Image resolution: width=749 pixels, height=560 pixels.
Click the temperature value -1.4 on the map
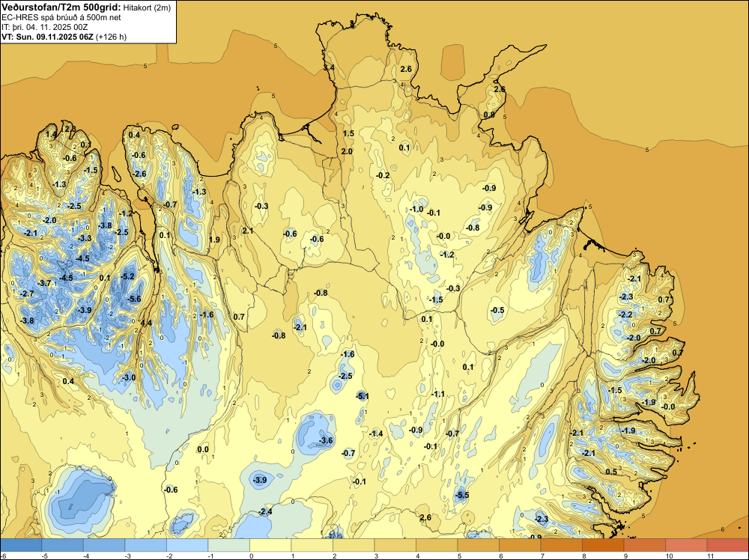click(377, 433)
